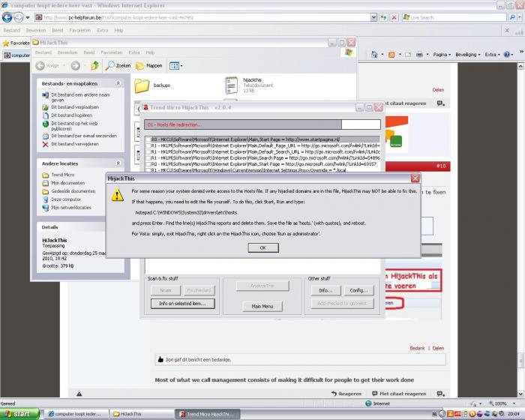Click the Bedankt link under the post
The image size is (525, 420).
click(x=417, y=348)
